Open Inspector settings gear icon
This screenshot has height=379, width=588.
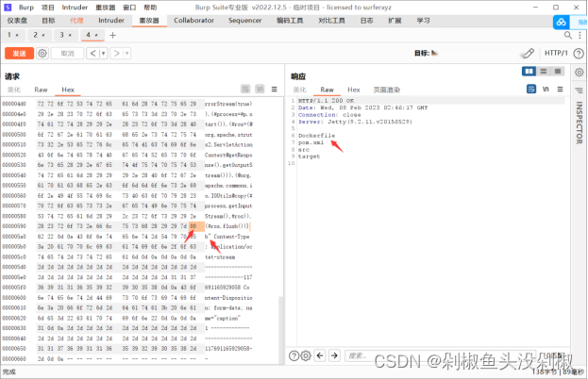click(x=580, y=72)
